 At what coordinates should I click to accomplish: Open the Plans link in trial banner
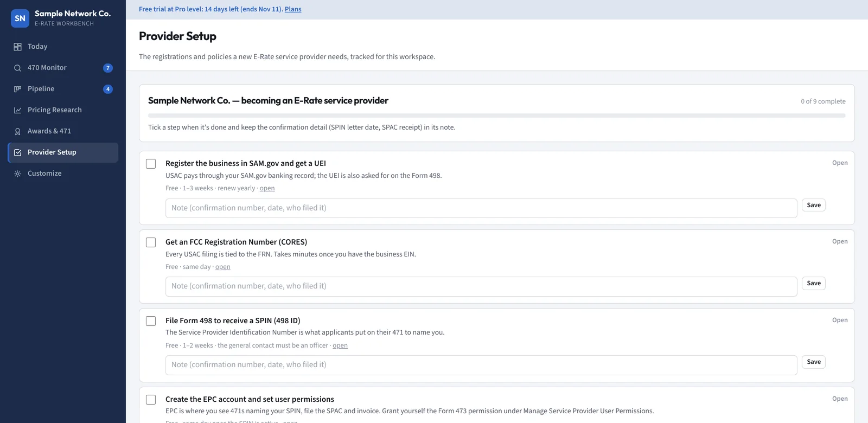(x=293, y=9)
